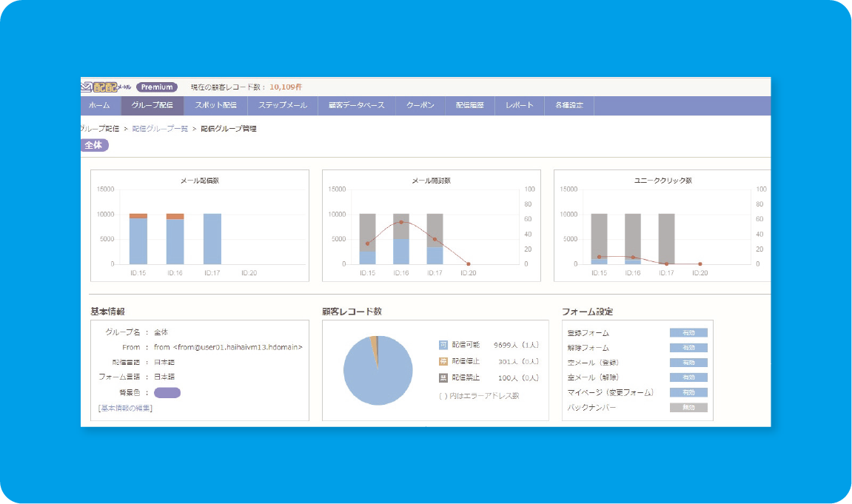Click the 配信禁止 legend label

[x=466, y=377]
